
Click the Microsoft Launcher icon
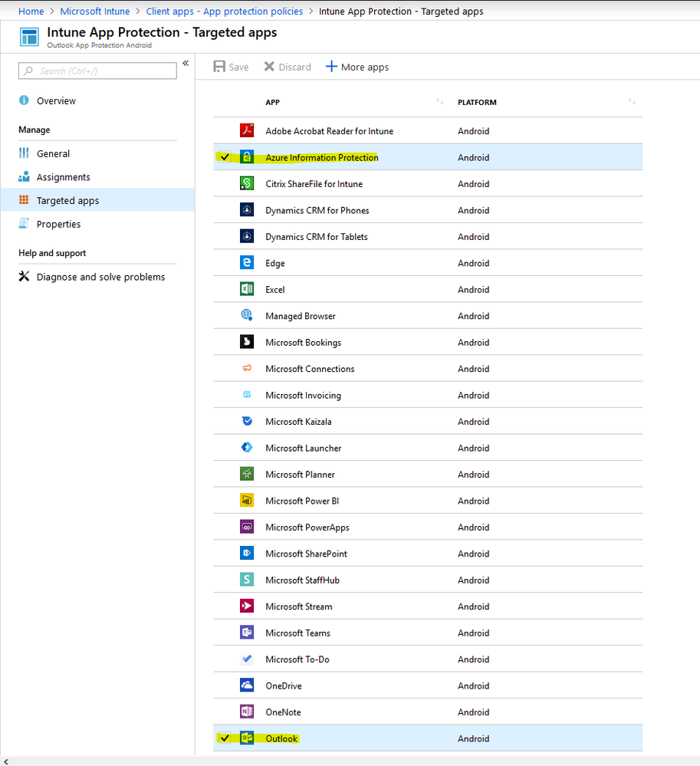click(x=247, y=447)
